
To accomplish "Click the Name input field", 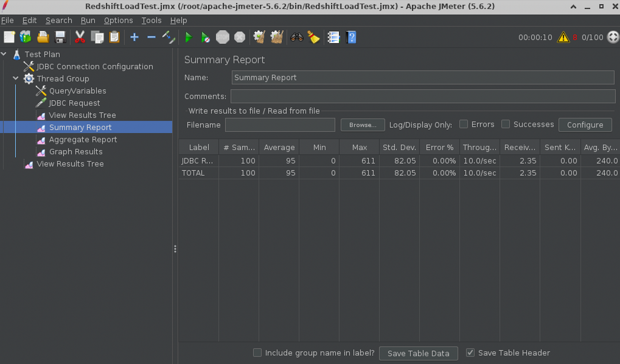I will tap(423, 77).
